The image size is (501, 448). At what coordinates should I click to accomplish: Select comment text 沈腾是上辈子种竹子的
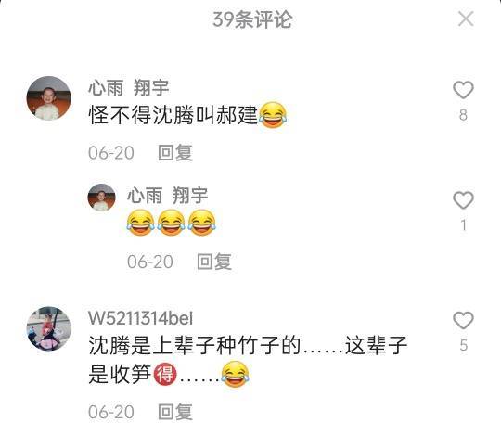[x=195, y=345]
